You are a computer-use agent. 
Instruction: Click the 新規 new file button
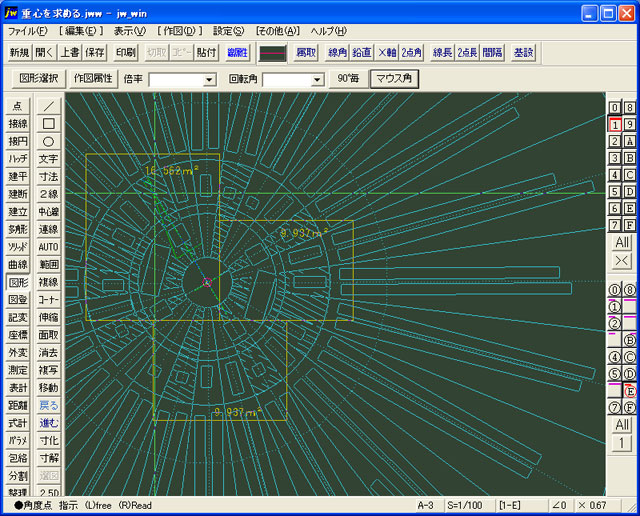click(20, 53)
